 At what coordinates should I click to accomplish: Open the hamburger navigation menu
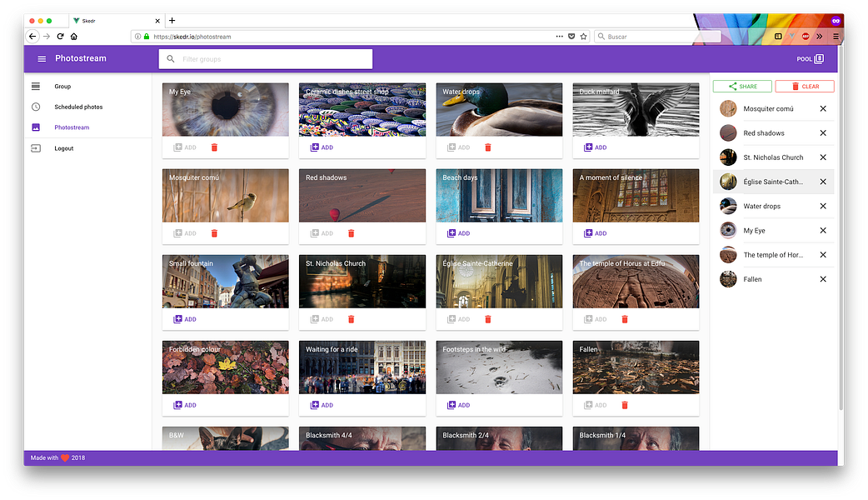[x=42, y=58]
